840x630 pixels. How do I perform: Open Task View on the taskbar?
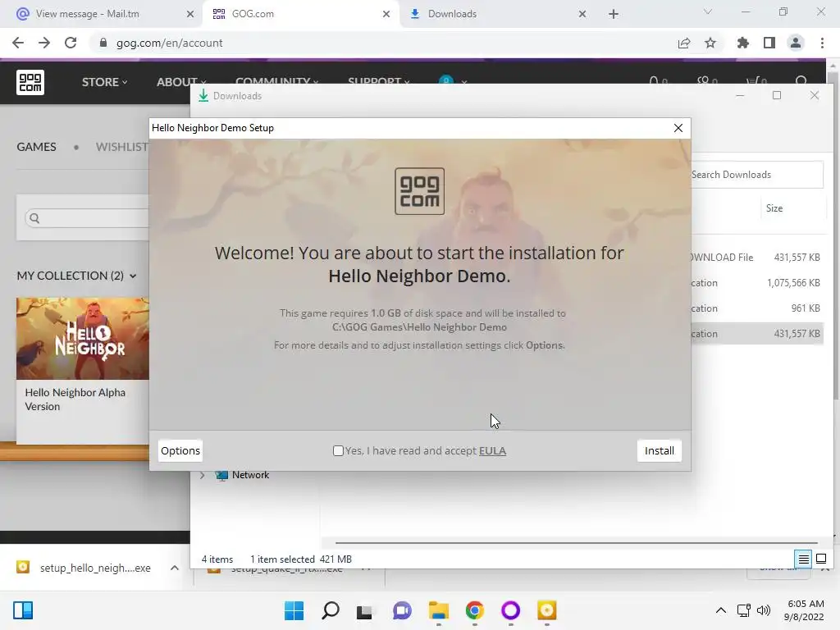pos(365,610)
